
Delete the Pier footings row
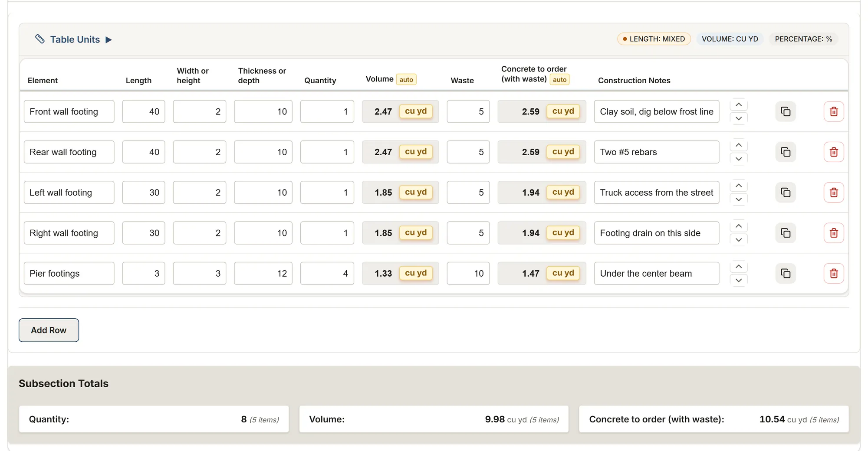tap(834, 273)
